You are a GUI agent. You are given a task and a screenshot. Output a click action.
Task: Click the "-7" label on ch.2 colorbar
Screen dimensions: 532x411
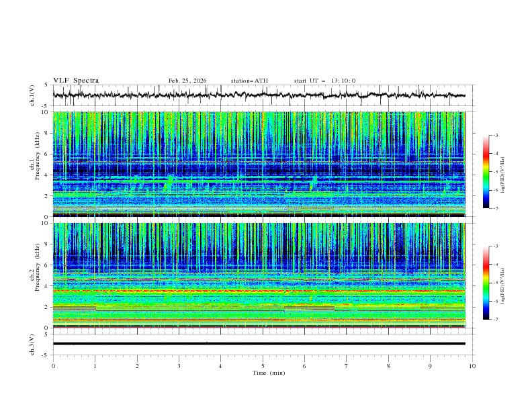[x=495, y=320]
